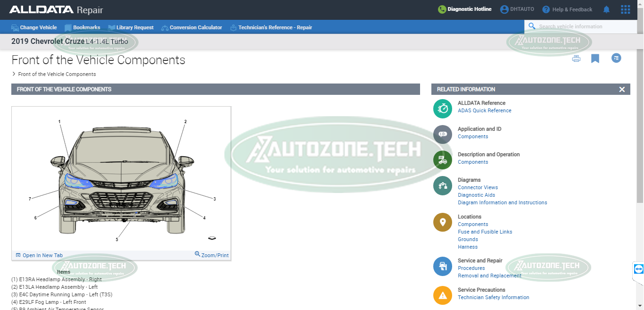644x310 pixels.
Task: Open the DHTAUTO user account menu
Action: click(x=517, y=9)
